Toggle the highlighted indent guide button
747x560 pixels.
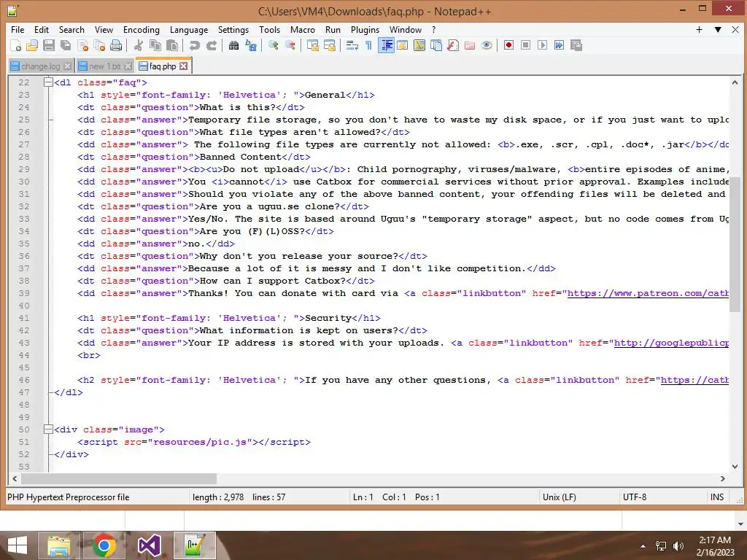[x=387, y=45]
